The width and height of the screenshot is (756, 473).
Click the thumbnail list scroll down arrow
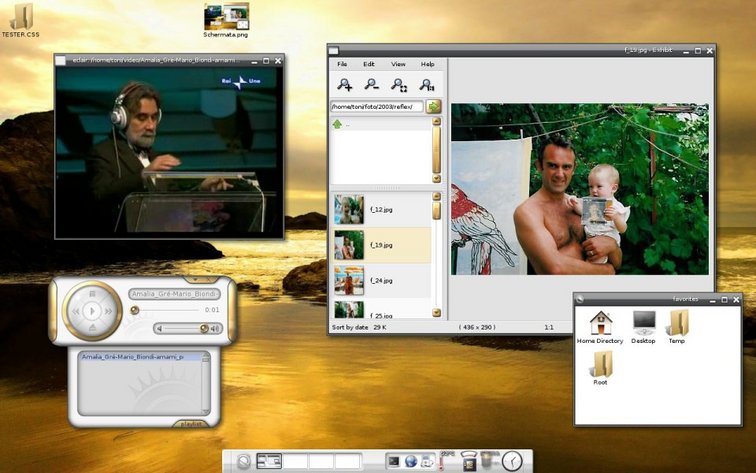pos(437,312)
